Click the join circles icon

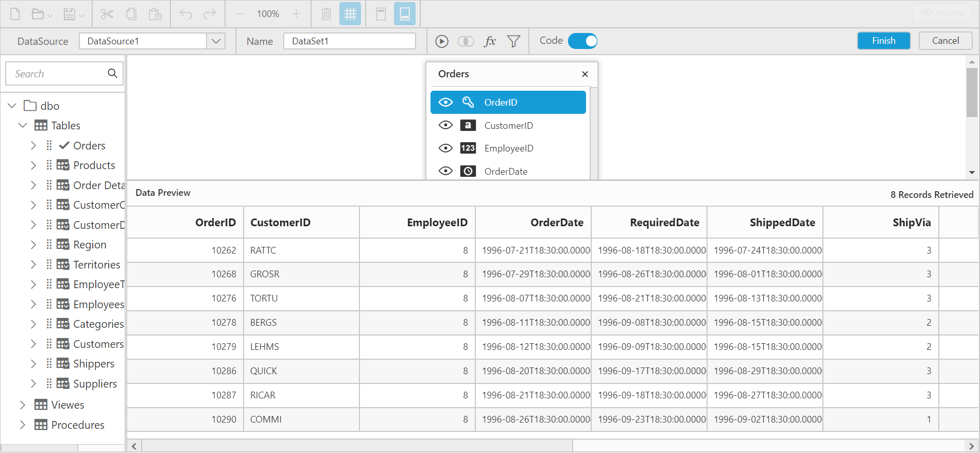tap(466, 41)
